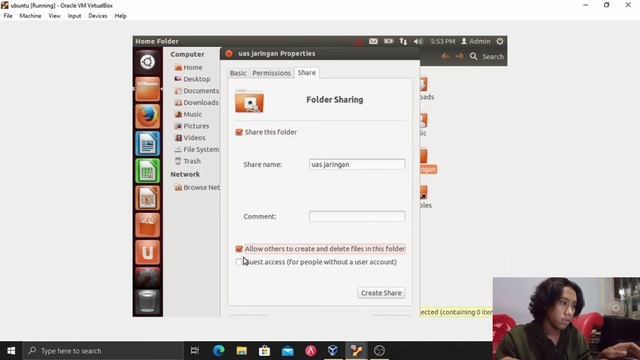Screen dimensions: 640x360
Task: Select the Share tab
Action: 307,72
